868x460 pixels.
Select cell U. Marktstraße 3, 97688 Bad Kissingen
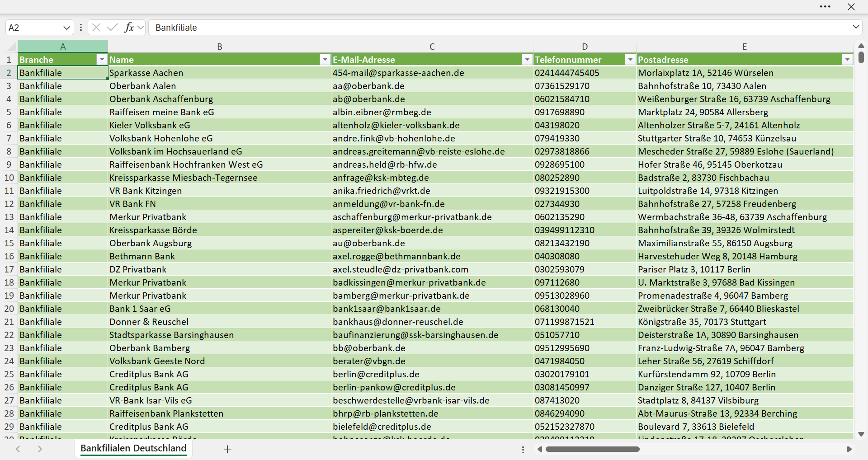click(745, 282)
